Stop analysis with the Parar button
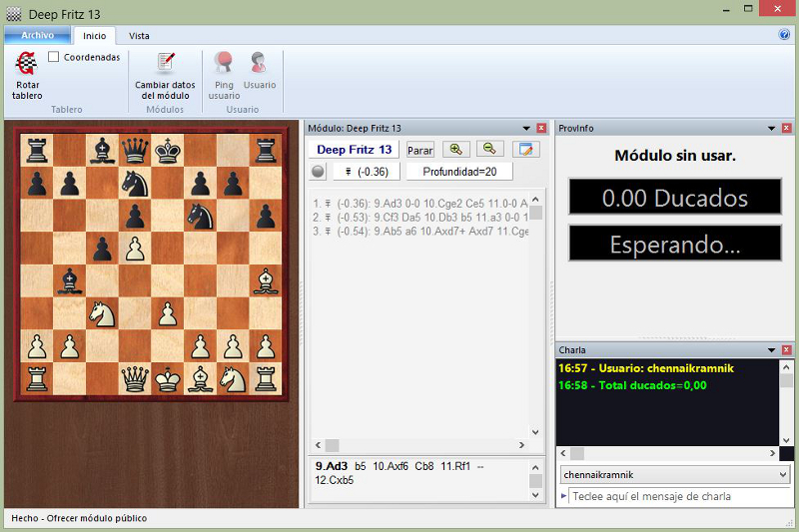799x532 pixels. tap(419, 150)
